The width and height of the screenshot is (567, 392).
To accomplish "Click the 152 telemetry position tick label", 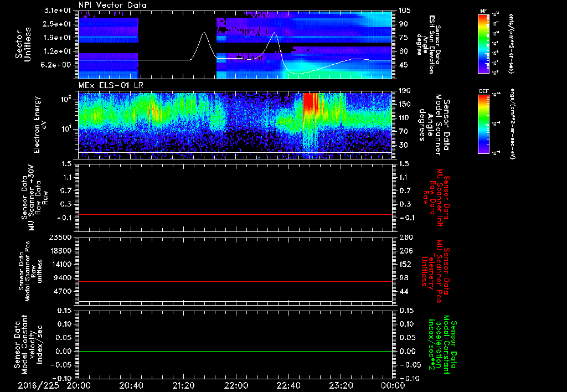I will [405, 264].
